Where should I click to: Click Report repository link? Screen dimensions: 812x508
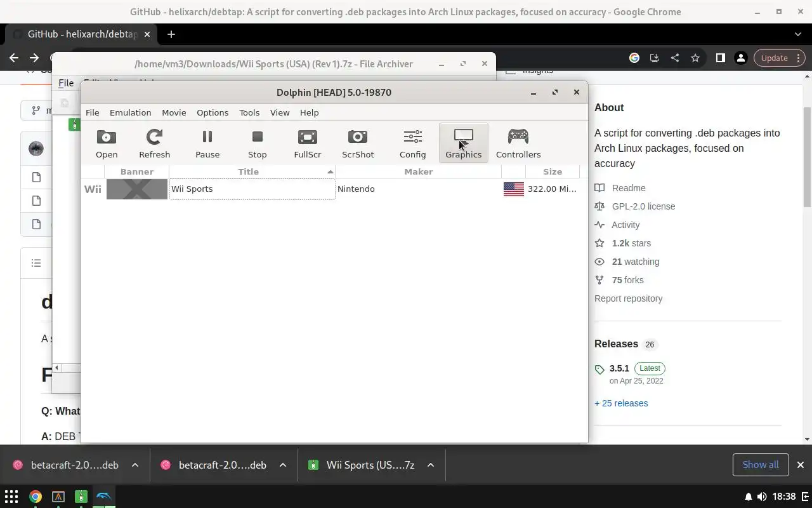[x=628, y=298]
